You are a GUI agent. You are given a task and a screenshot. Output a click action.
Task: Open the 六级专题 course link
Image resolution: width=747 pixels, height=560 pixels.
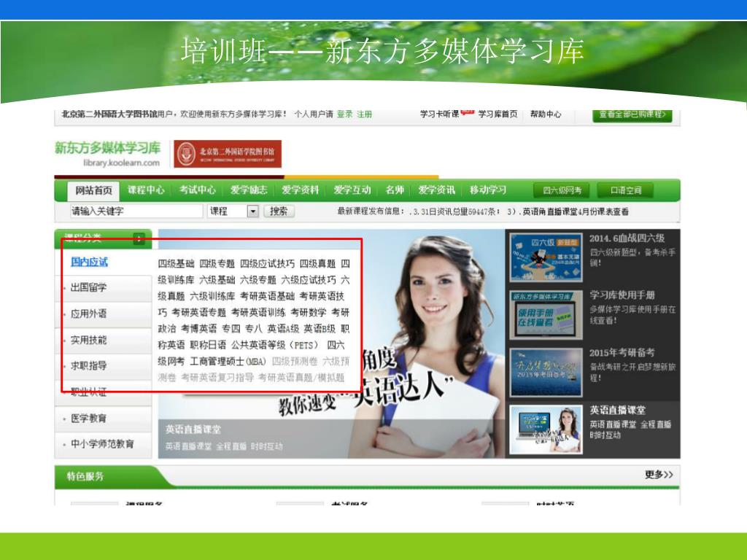[x=258, y=280]
